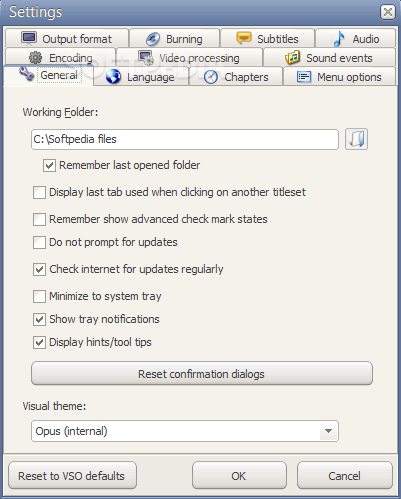Image resolution: width=401 pixels, height=499 pixels.
Task: Click the disc icon on Burning tab
Action: [x=153, y=39]
